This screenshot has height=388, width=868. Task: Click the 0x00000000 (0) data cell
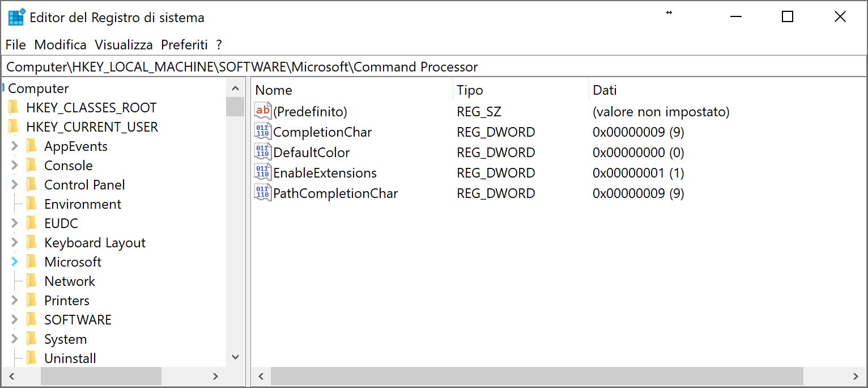(639, 153)
